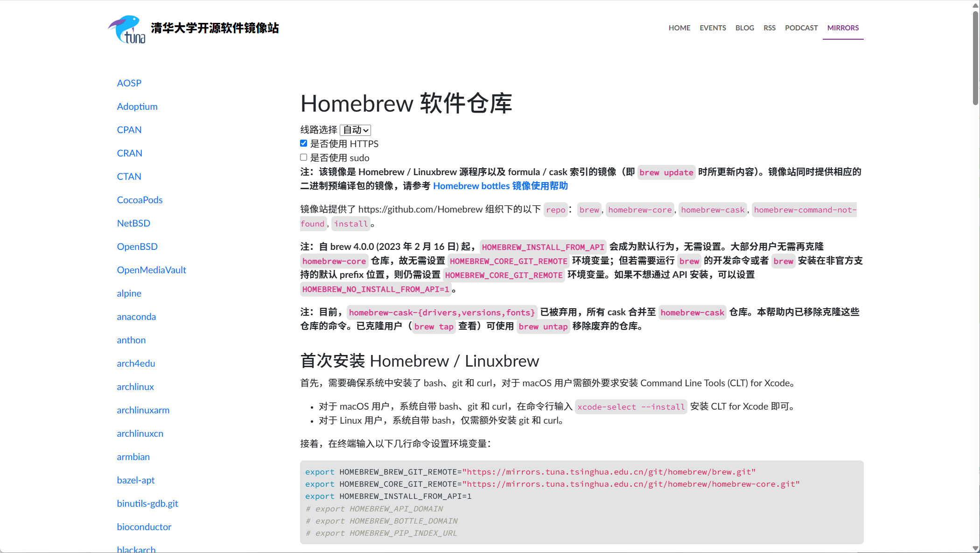Screen dimensions: 980x553
Task: Click the scrollbar down arrow
Action: tap(975, 548)
